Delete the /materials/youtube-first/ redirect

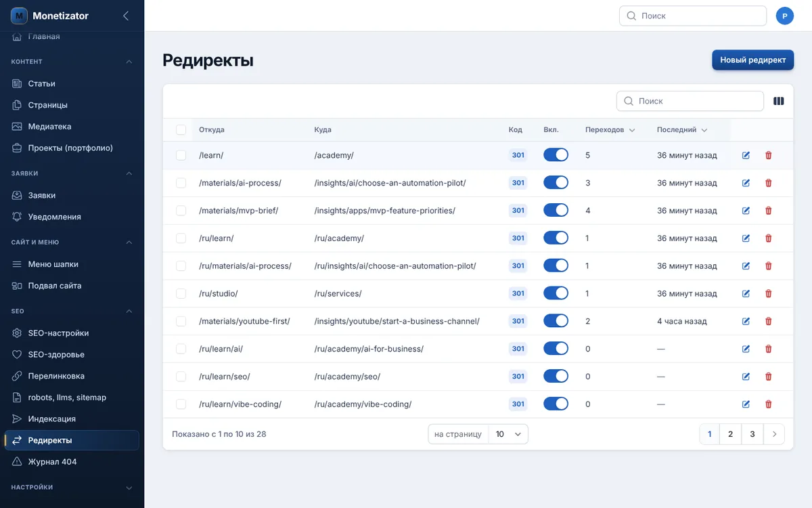(x=768, y=321)
